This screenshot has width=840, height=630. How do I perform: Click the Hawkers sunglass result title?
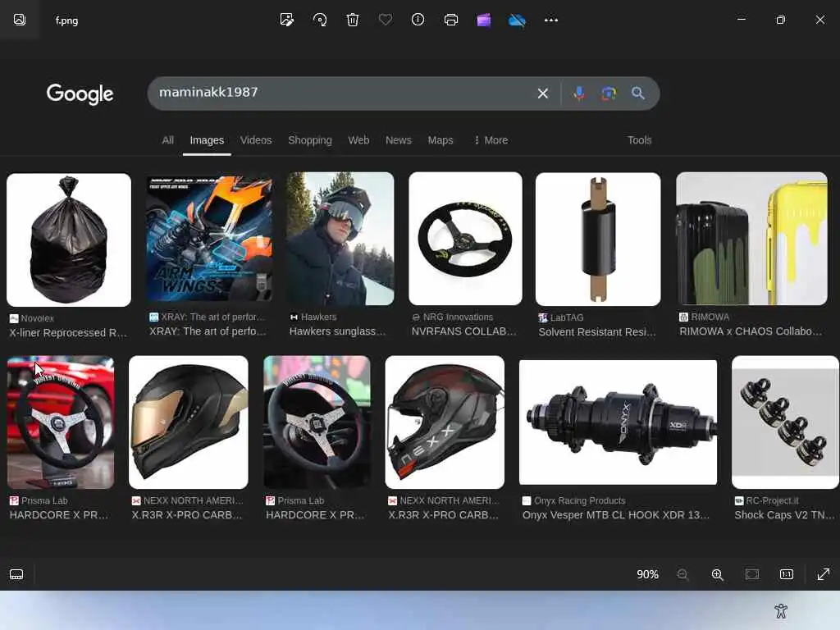[x=337, y=331]
